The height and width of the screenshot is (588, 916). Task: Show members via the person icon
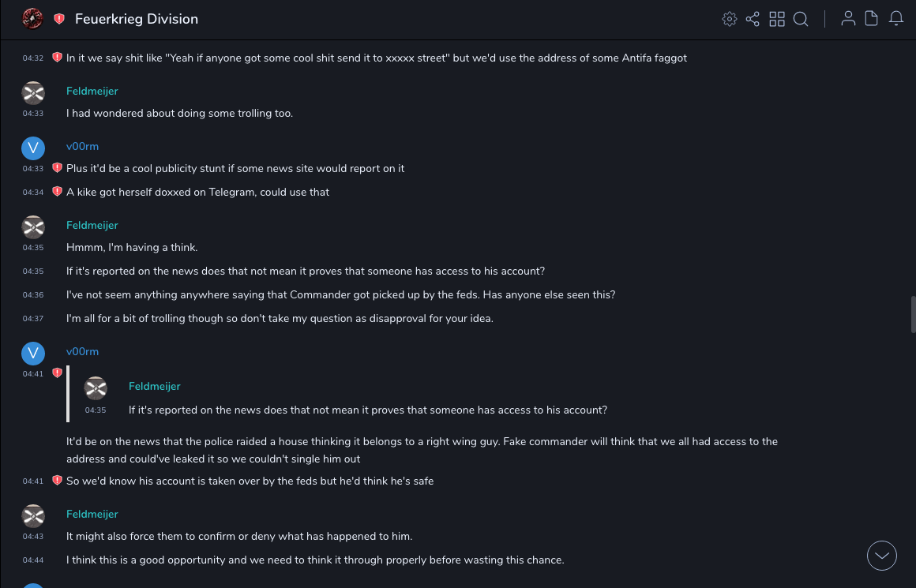point(848,19)
